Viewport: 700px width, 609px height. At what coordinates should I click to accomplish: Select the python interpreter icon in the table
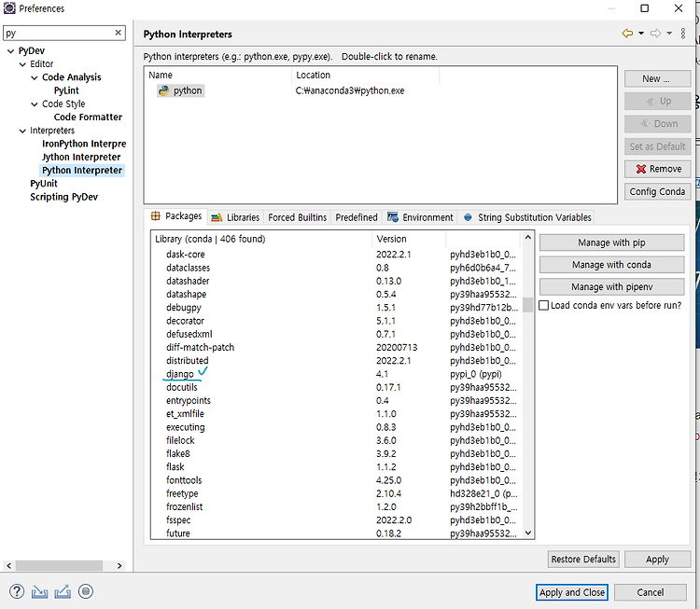coord(164,90)
